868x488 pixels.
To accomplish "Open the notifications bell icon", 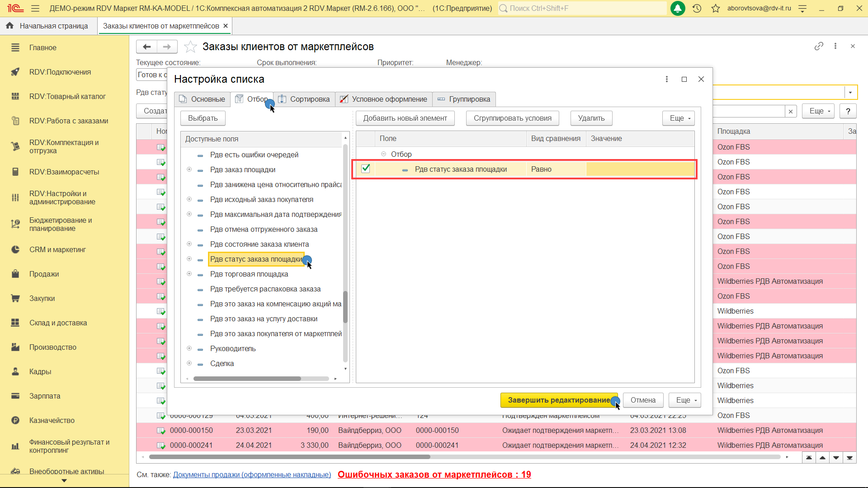I will click(x=677, y=8).
